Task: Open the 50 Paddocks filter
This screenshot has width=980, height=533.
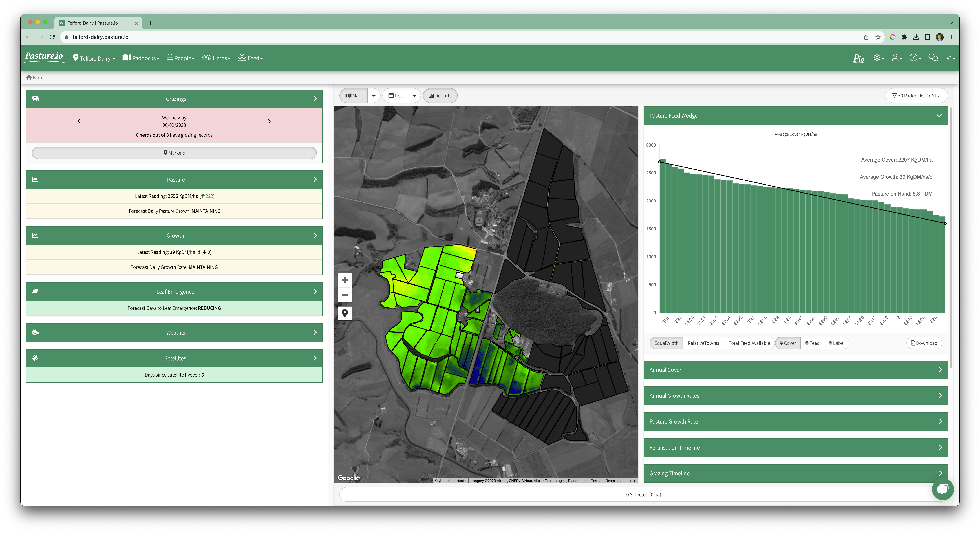Action: (917, 96)
